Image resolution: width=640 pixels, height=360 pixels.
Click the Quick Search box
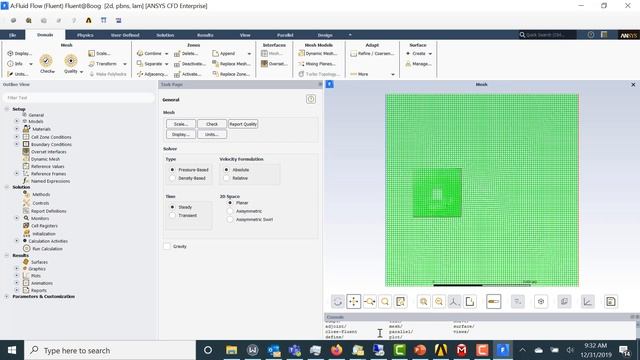547,35
